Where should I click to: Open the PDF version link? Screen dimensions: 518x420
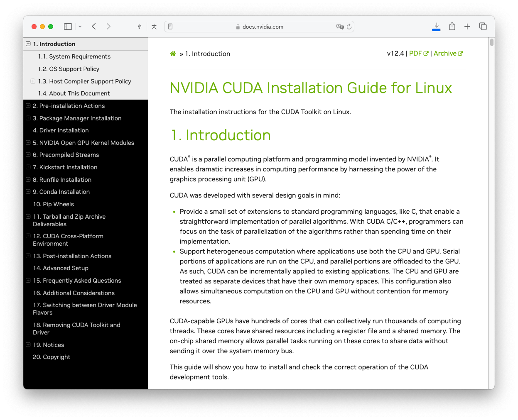point(419,54)
